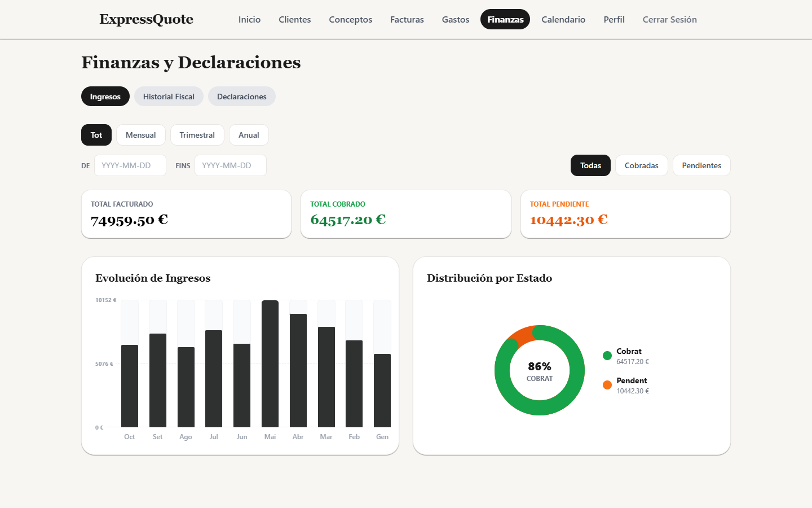The image size is (812, 508).
Task: Open the Facturas navigation tab
Action: (407, 19)
